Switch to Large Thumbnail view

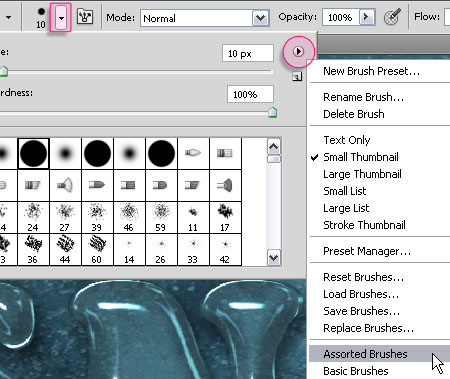coord(362,174)
